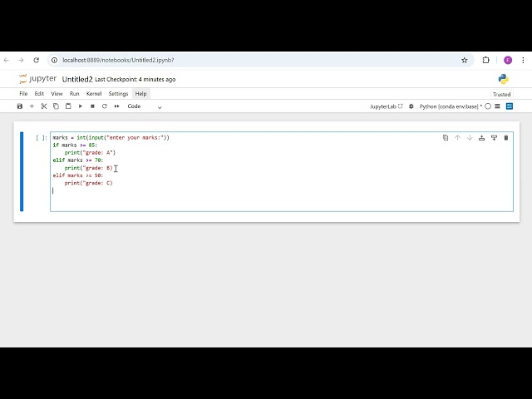Interrupt the kernel with the stop icon
This screenshot has width=532, height=399.
92,106
